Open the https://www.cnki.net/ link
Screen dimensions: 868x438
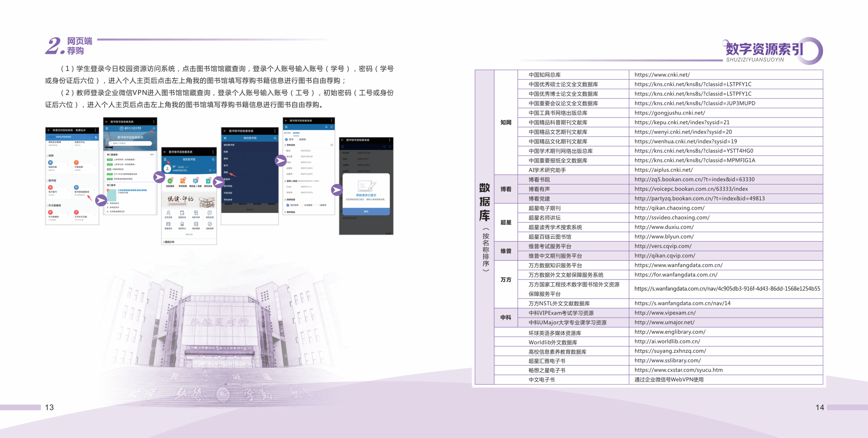click(x=662, y=75)
